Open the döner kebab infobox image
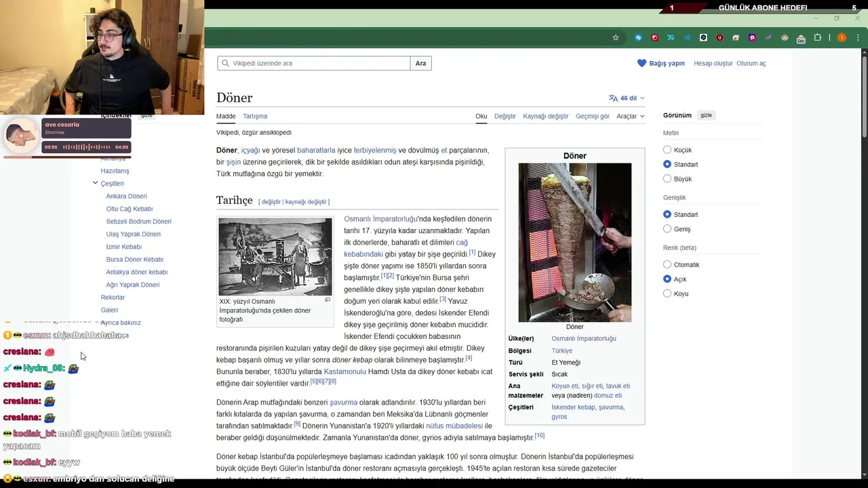The height and width of the screenshot is (488, 868). coord(574,242)
